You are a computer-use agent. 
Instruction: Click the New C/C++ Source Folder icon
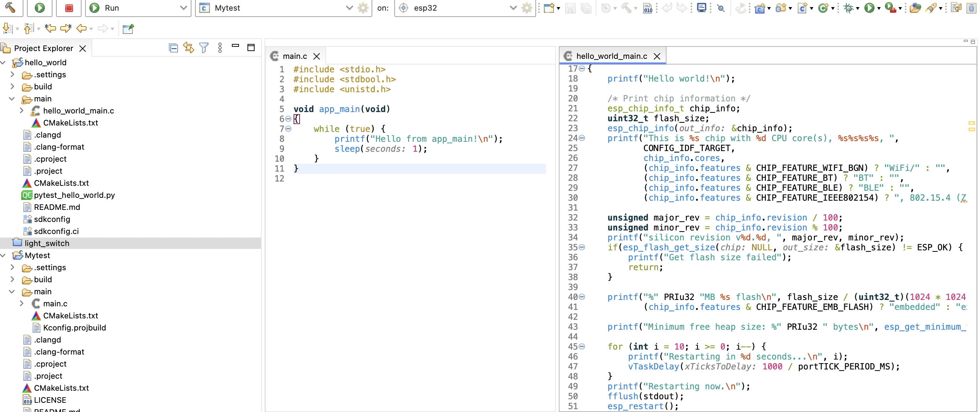tap(781, 7)
